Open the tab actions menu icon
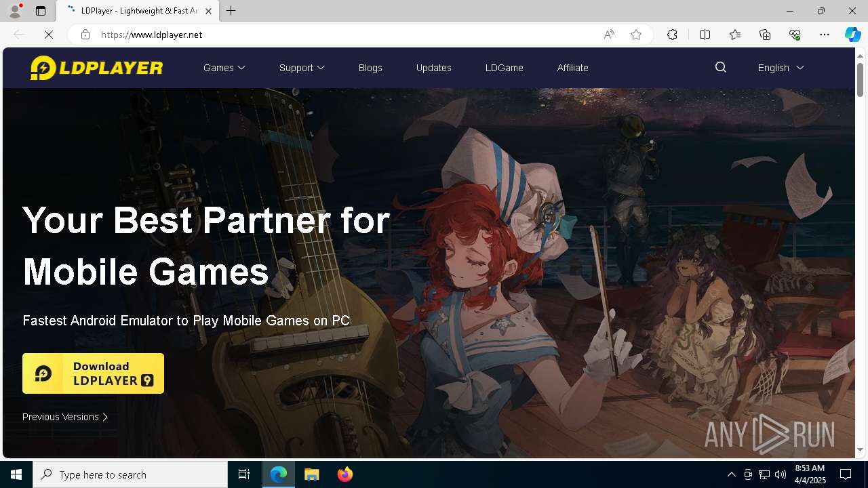 pyautogui.click(x=41, y=11)
